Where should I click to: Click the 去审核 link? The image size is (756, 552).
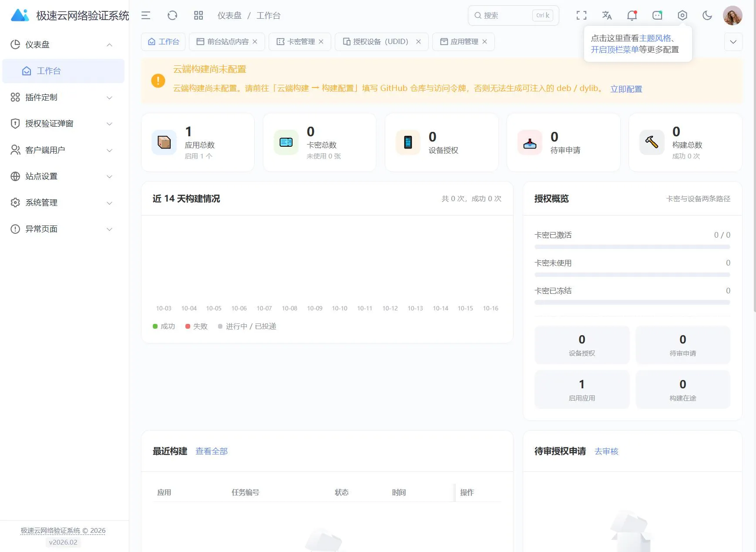click(607, 451)
